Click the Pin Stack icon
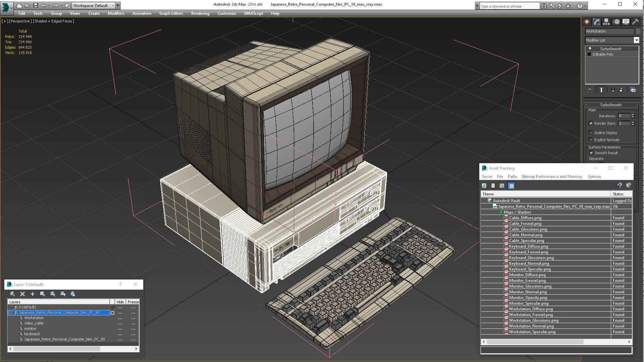Screen dimensions: 644x362 (590, 90)
